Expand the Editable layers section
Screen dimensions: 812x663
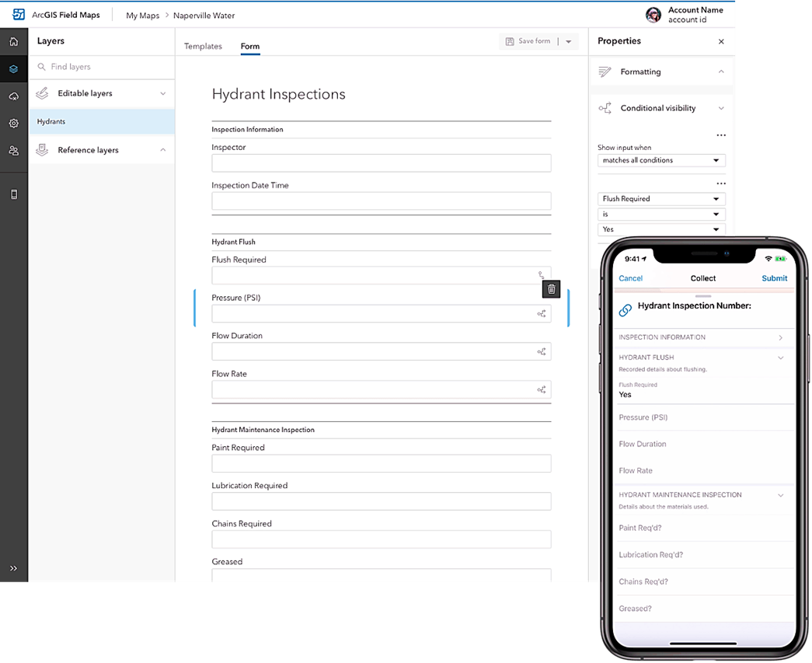point(162,93)
